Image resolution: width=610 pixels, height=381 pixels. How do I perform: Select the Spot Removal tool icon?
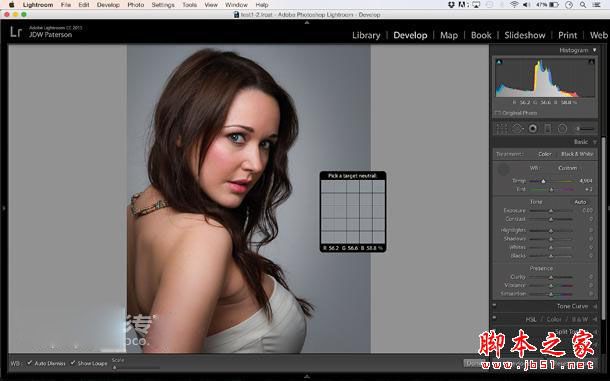[x=517, y=128]
